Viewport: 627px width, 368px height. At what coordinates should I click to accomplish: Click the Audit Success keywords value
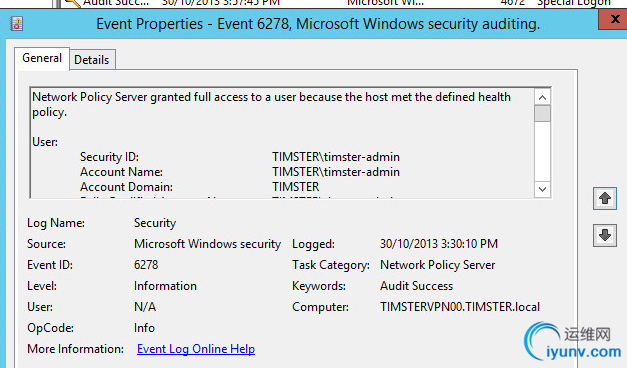(x=416, y=286)
